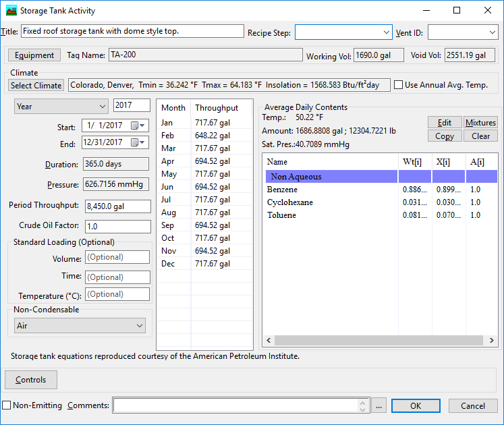Viewport: 504px width, 425px height.
Task: Click the Standard Loading Time field
Action: (117, 277)
